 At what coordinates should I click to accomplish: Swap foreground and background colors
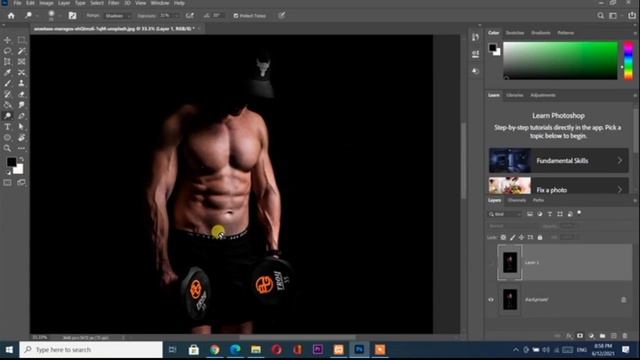[22, 159]
